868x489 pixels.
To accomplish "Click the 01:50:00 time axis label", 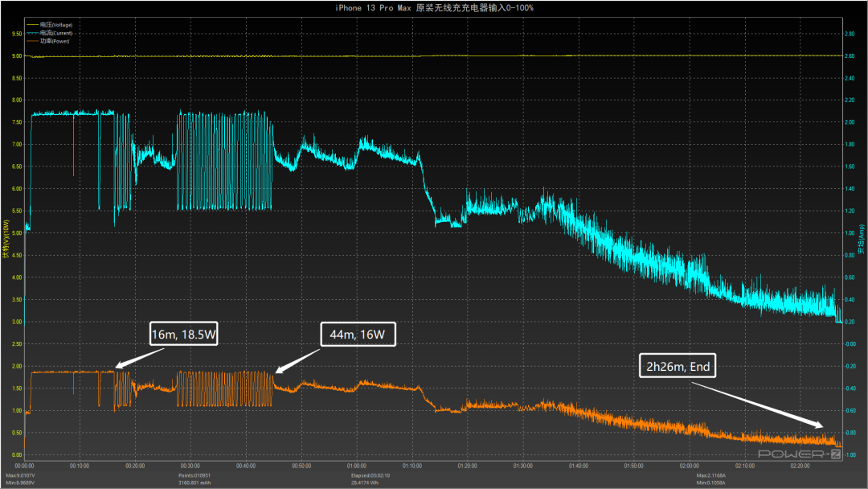I will (634, 466).
